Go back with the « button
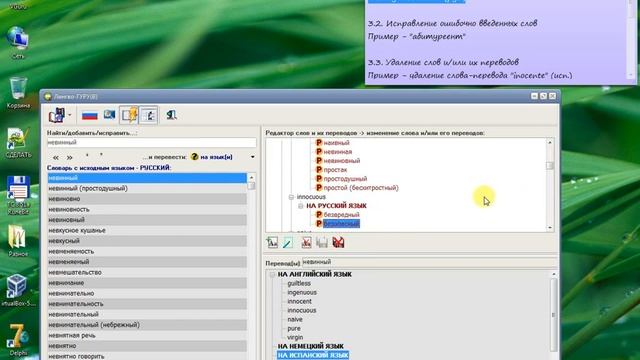 [x=56, y=158]
